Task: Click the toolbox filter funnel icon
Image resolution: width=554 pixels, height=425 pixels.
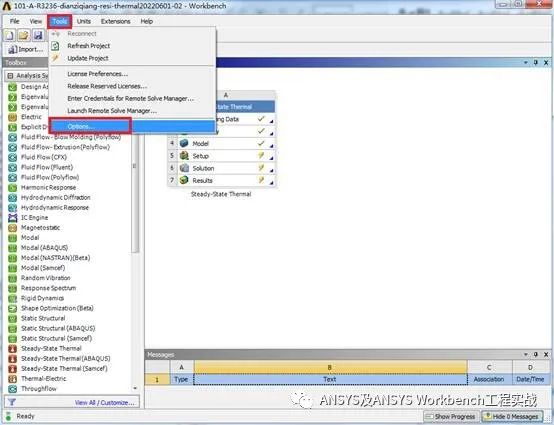Action: point(11,402)
